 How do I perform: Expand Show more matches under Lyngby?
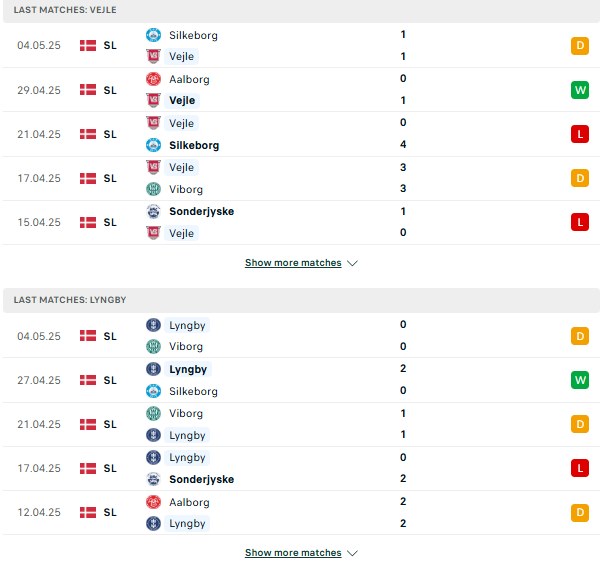[x=293, y=553]
